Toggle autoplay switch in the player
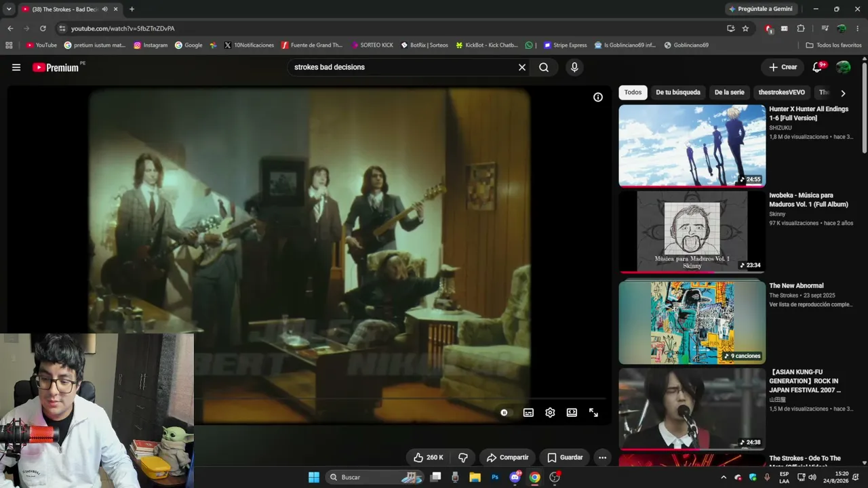The image size is (868, 488). tap(504, 412)
